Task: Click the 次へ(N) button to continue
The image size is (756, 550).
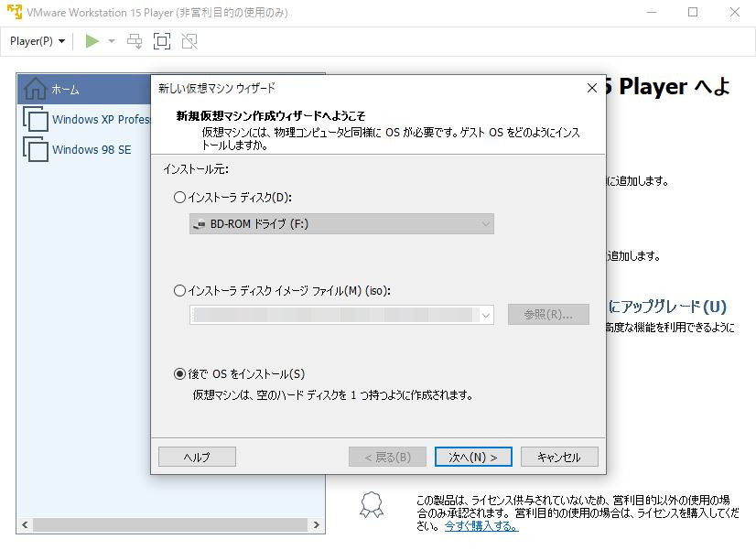Action: pyautogui.click(x=472, y=456)
